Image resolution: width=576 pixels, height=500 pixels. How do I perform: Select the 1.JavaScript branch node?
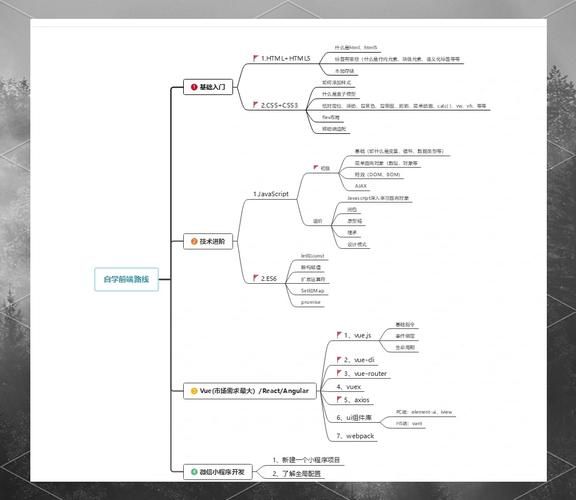(271, 194)
